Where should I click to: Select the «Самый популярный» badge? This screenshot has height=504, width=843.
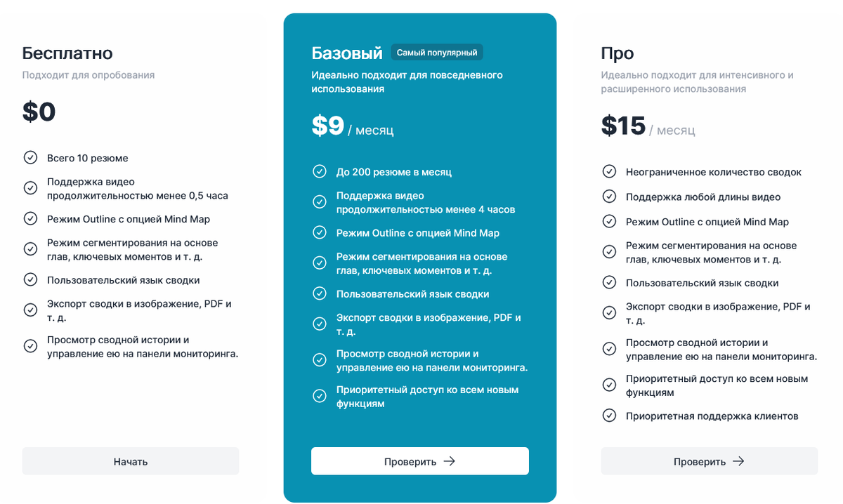coord(437,52)
